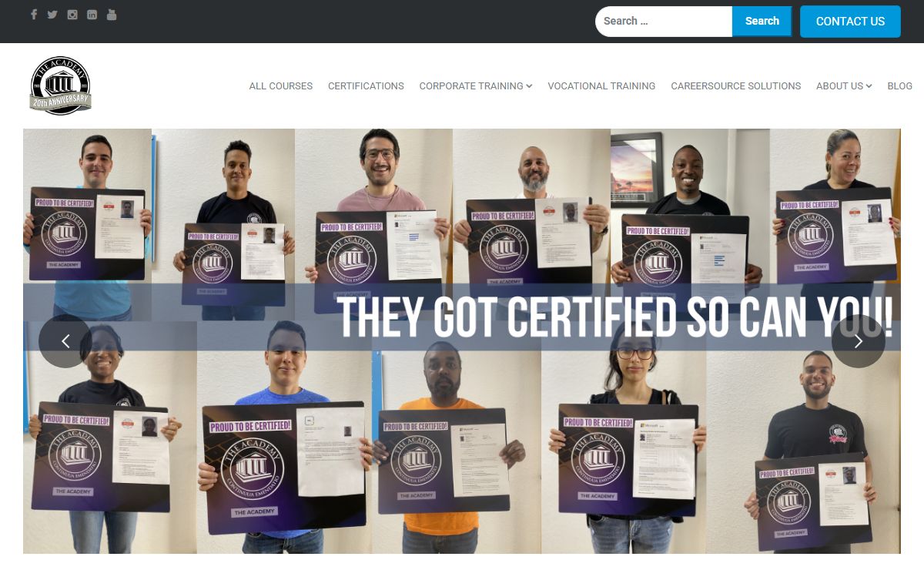Open the YouTube social icon

[x=112, y=15]
